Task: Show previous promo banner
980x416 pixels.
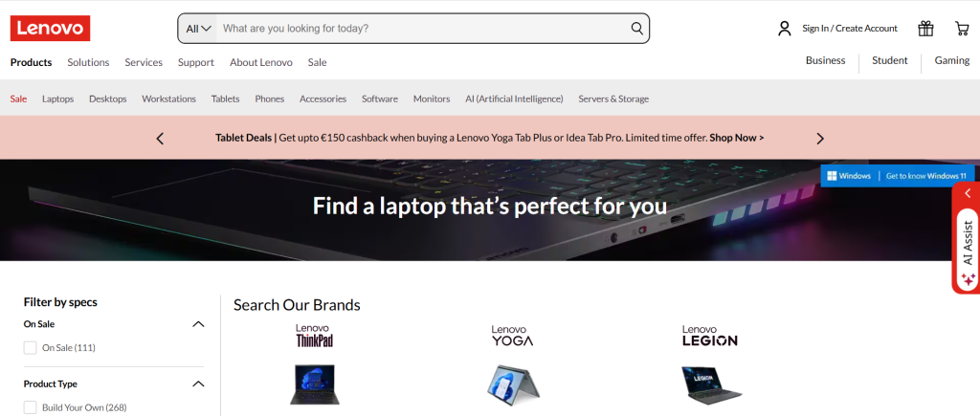Action: coord(160,138)
